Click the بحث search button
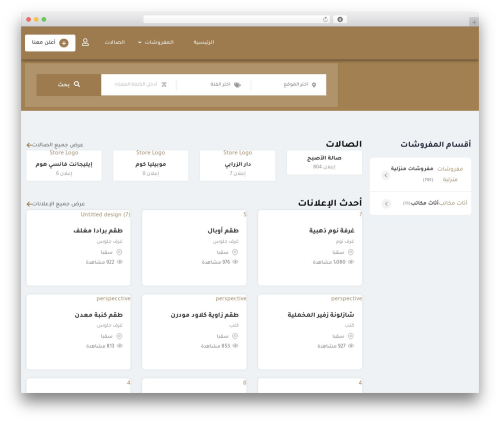 pos(69,85)
